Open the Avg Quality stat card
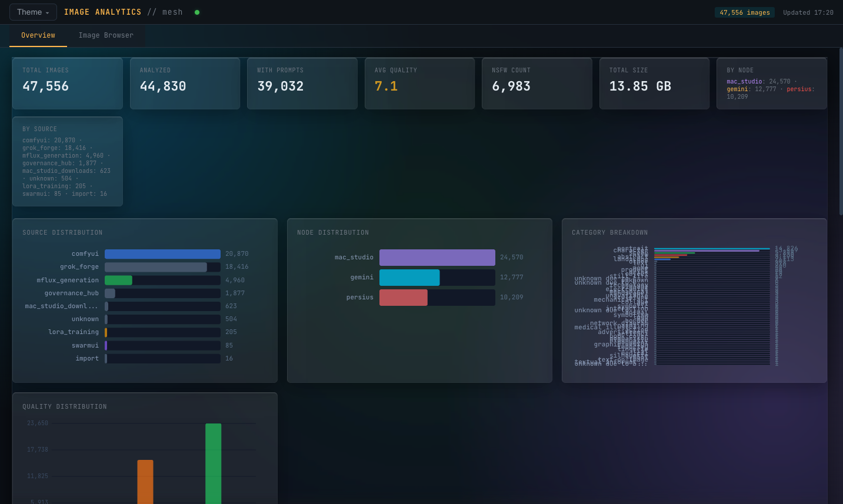Image resolution: width=843 pixels, height=504 pixels. [419, 84]
